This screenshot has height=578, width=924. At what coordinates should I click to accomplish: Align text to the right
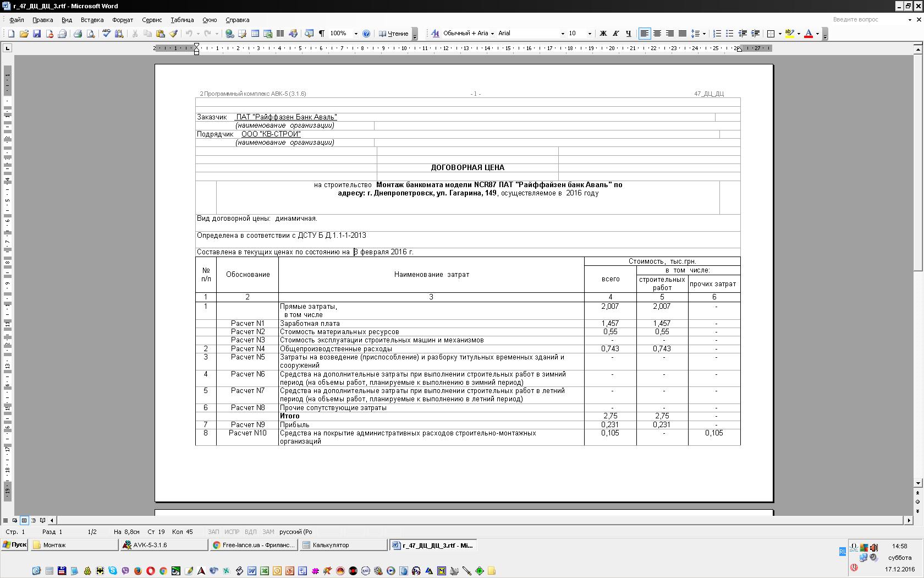pyautogui.click(x=669, y=34)
